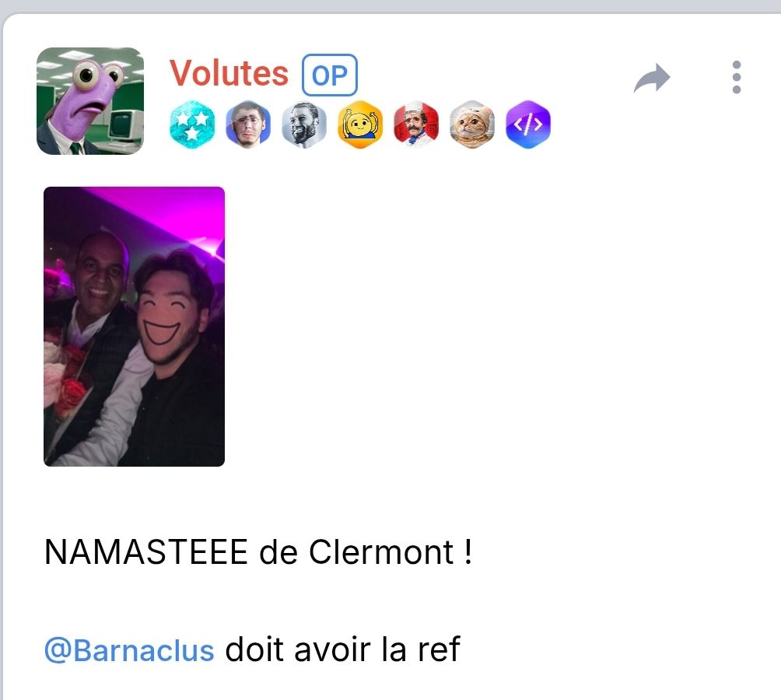Click the @Barnaclus mention
The image size is (781, 700).
click(129, 650)
